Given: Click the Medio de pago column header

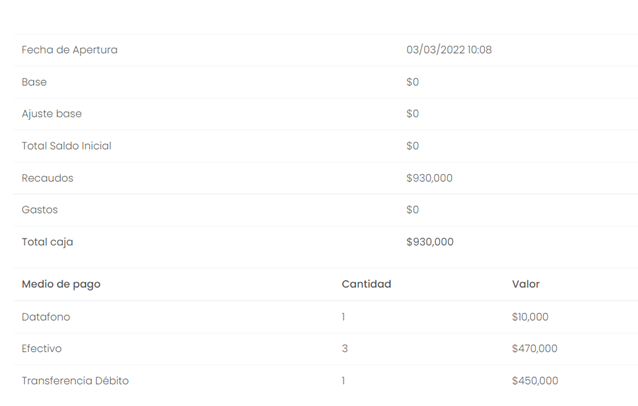Looking at the screenshot, I should 61,284.
